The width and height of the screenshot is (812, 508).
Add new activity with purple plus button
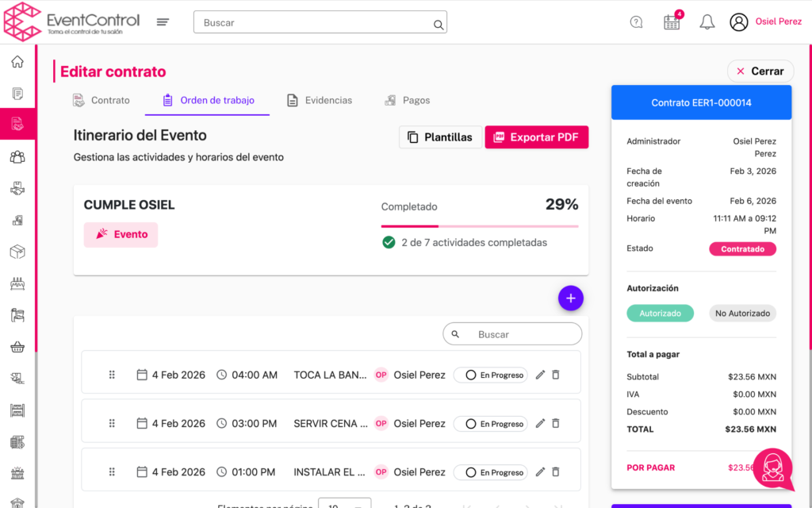[570, 298]
